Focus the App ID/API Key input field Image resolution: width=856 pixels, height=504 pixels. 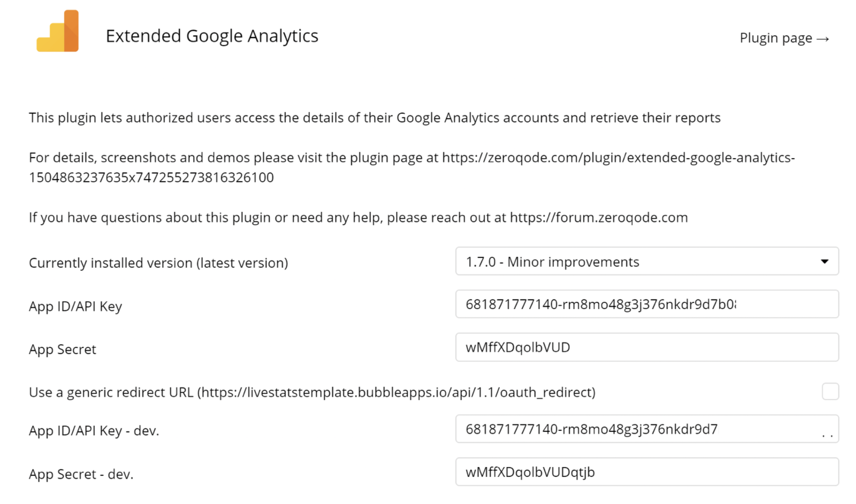click(x=646, y=304)
